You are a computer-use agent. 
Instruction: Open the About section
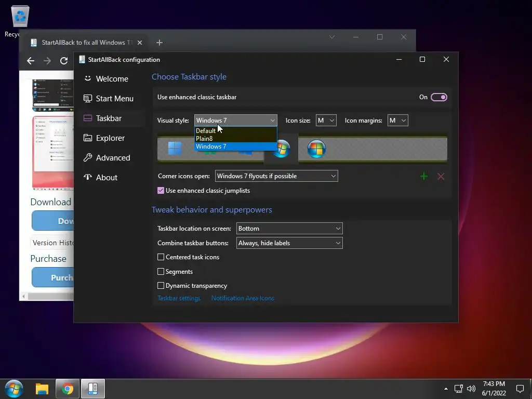pyautogui.click(x=112, y=177)
